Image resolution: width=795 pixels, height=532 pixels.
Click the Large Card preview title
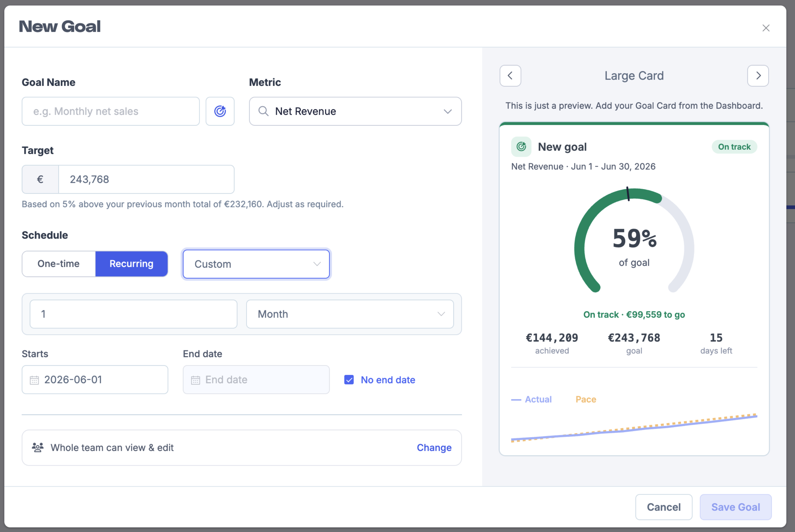(x=634, y=76)
